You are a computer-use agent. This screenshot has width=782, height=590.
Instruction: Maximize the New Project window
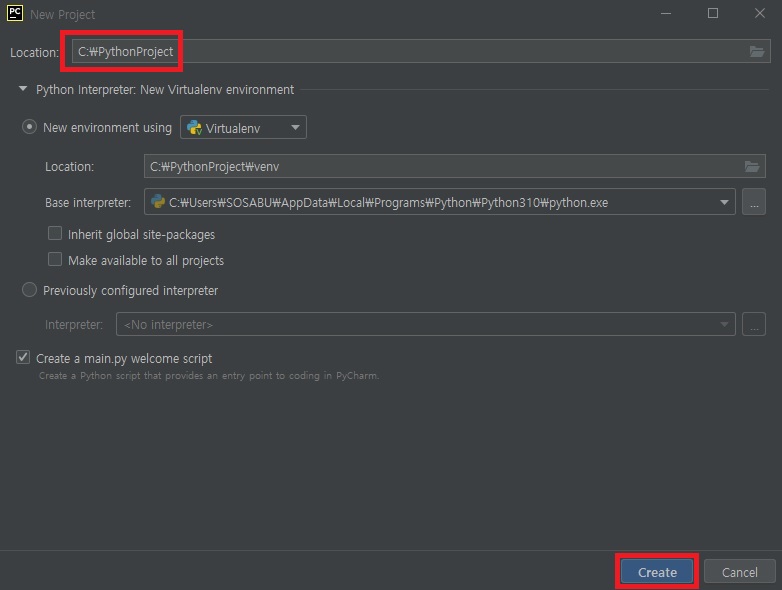click(x=713, y=13)
